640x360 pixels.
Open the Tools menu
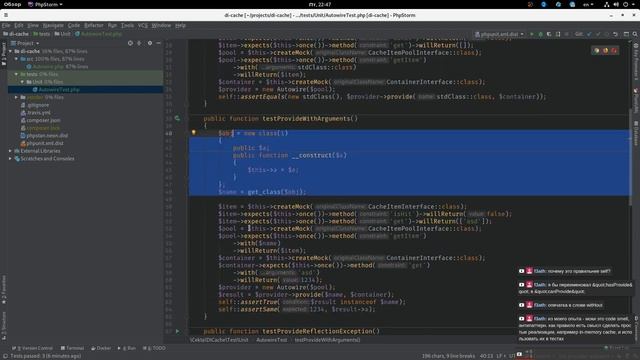[x=127, y=25]
